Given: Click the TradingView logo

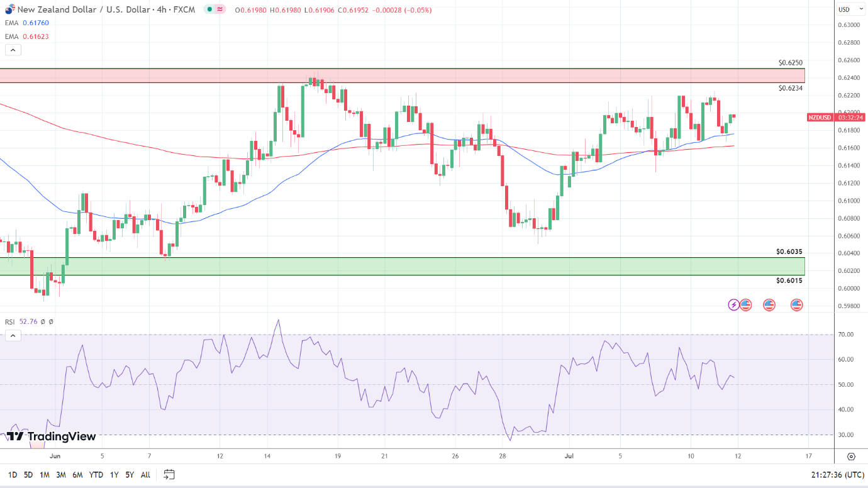Looking at the screenshot, I should click(52, 436).
